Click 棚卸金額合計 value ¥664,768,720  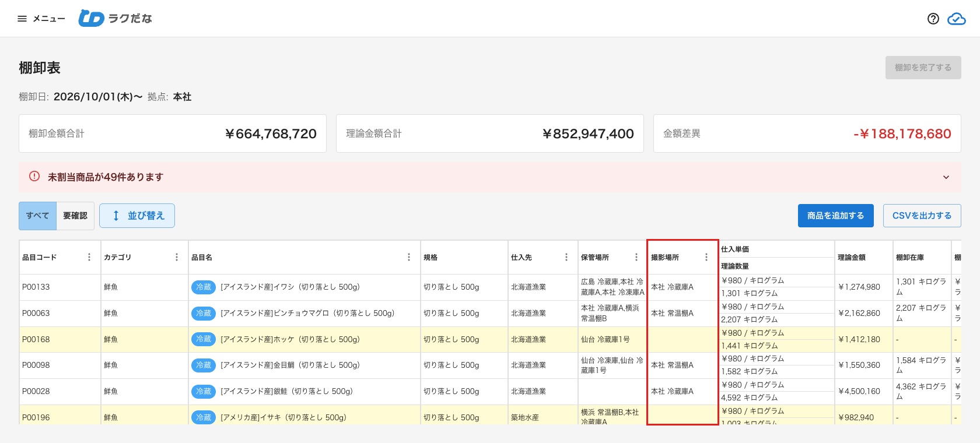coord(271,134)
